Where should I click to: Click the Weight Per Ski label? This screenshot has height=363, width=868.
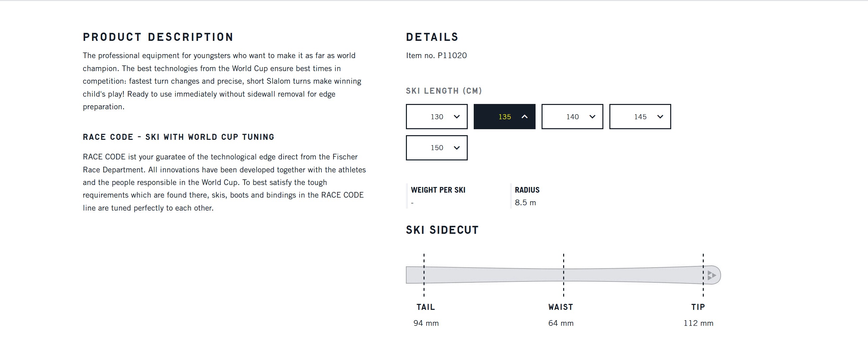click(438, 190)
